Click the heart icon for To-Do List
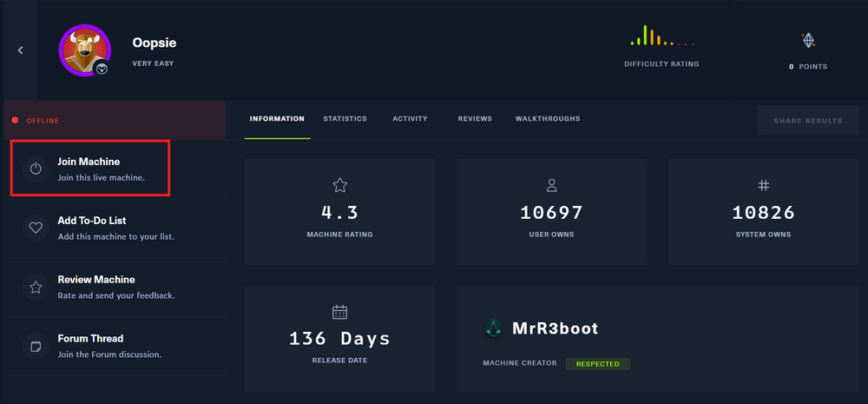Screen dimensions: 868x404 coord(36,228)
